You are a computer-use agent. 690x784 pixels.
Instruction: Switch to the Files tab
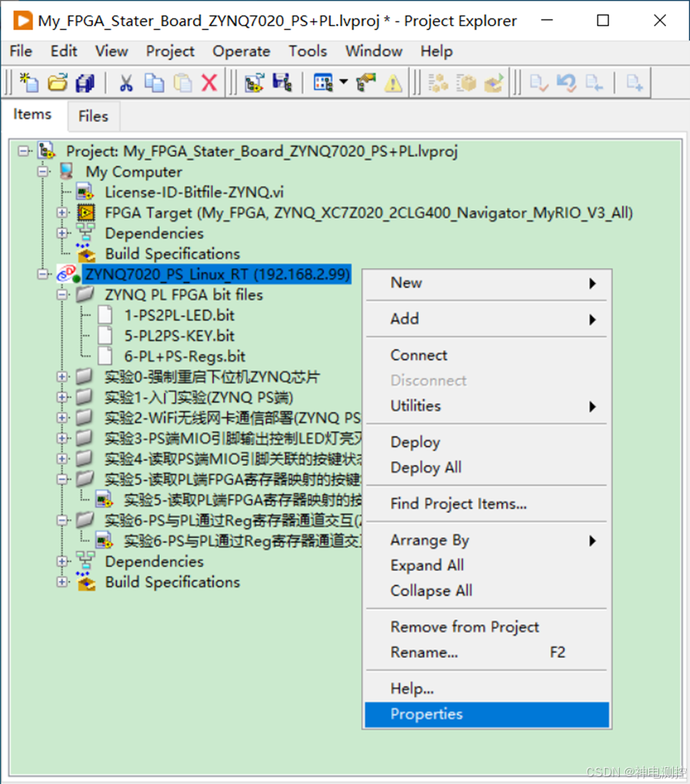[93, 116]
